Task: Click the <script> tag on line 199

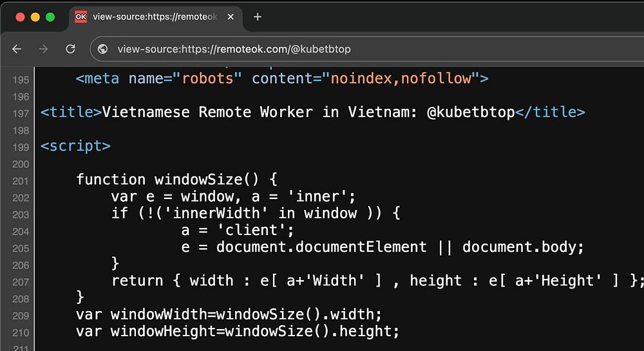Action: (75, 146)
